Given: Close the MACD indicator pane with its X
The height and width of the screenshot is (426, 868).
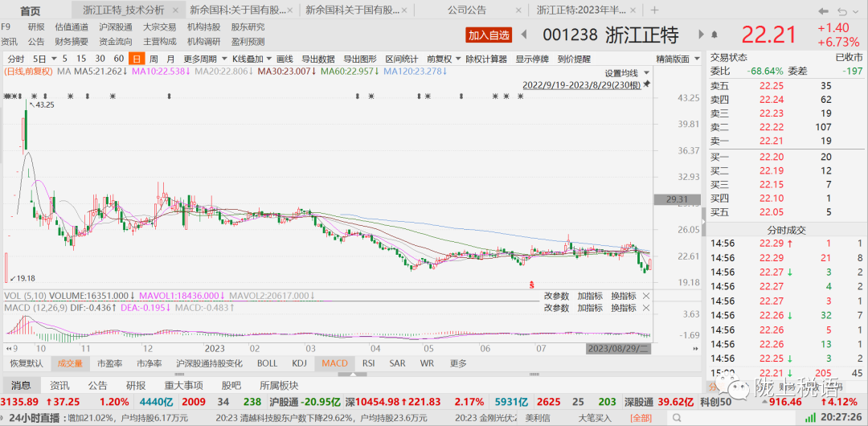Looking at the screenshot, I should pos(645,308).
